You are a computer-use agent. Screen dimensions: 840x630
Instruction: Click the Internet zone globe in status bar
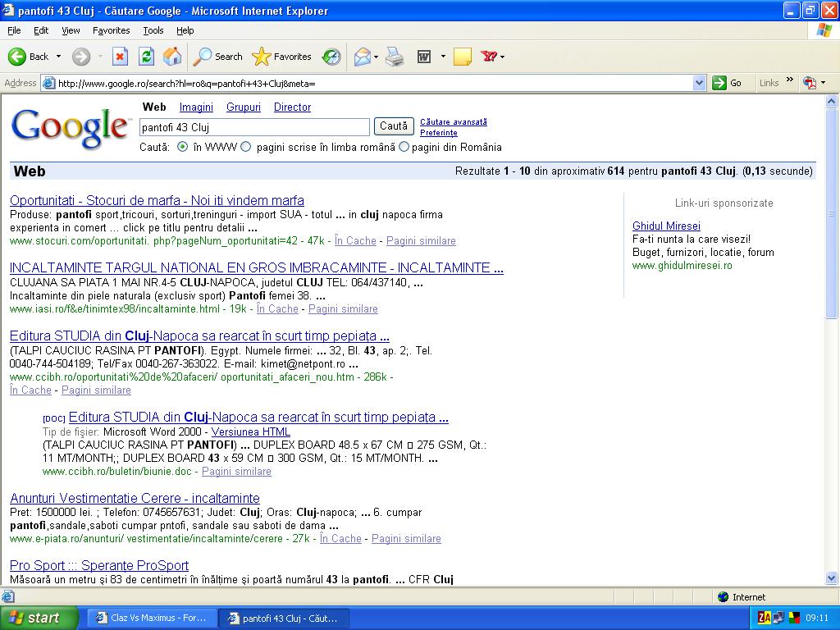coord(724,597)
